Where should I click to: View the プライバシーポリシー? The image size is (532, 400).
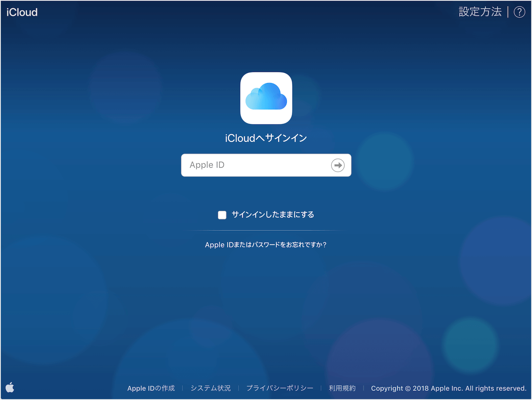[x=280, y=388]
